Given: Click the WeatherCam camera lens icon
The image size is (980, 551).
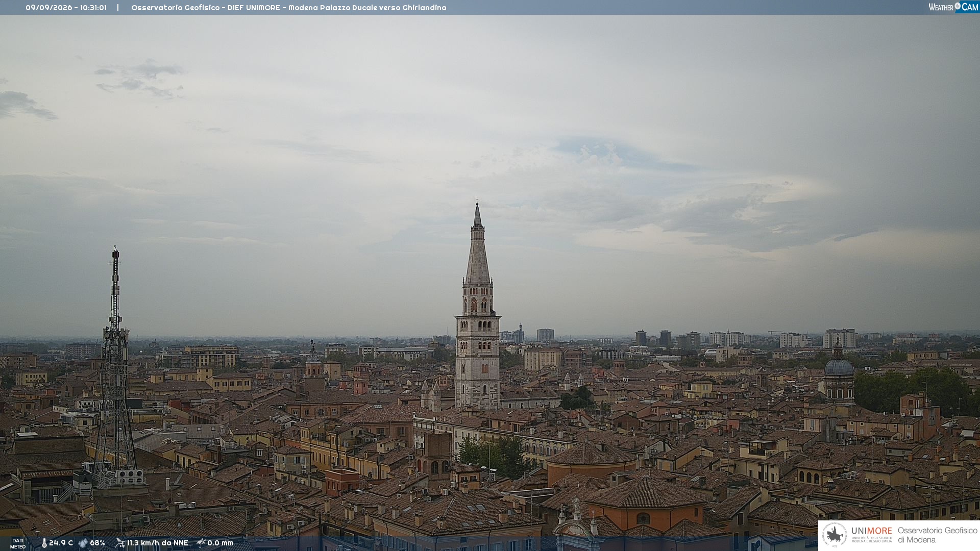Looking at the screenshot, I should tap(958, 6).
